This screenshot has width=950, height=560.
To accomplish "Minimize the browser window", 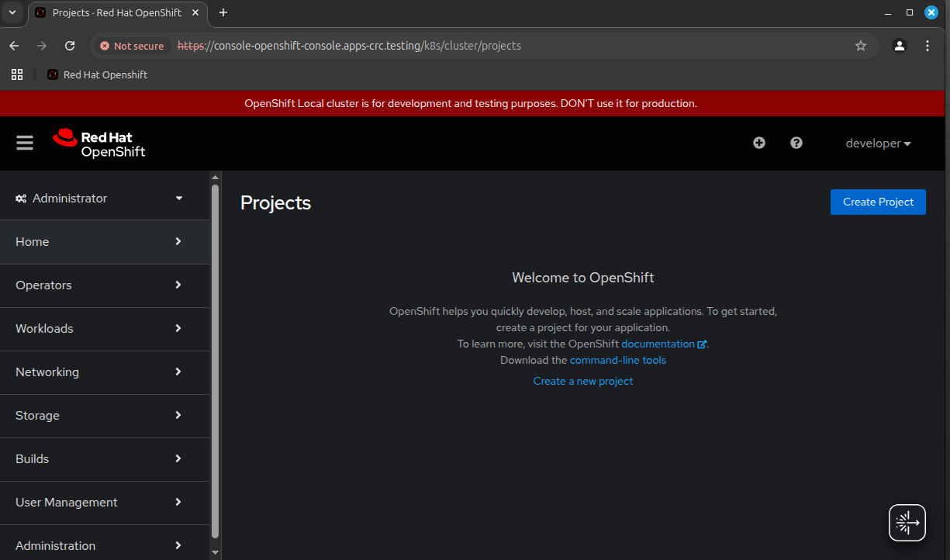I will point(888,12).
